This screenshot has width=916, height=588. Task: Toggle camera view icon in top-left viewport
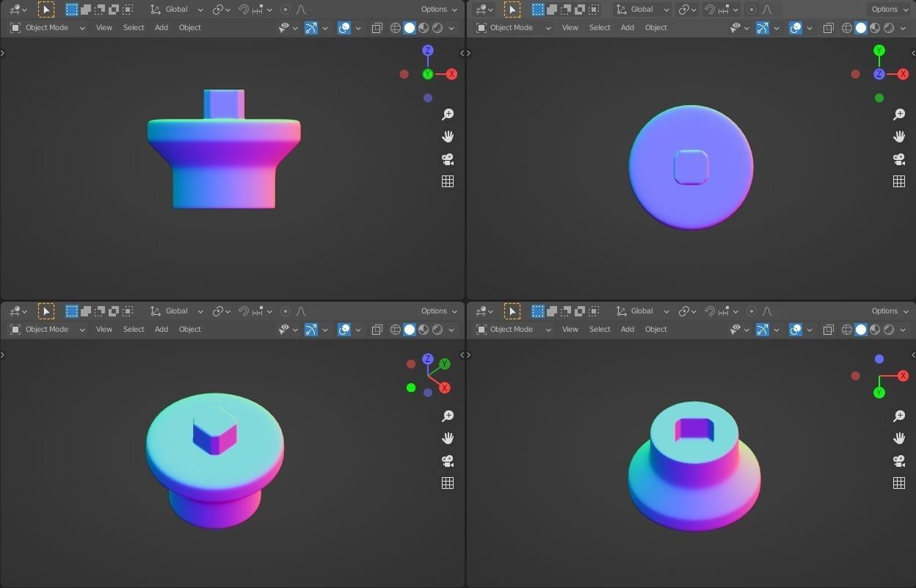[448, 159]
